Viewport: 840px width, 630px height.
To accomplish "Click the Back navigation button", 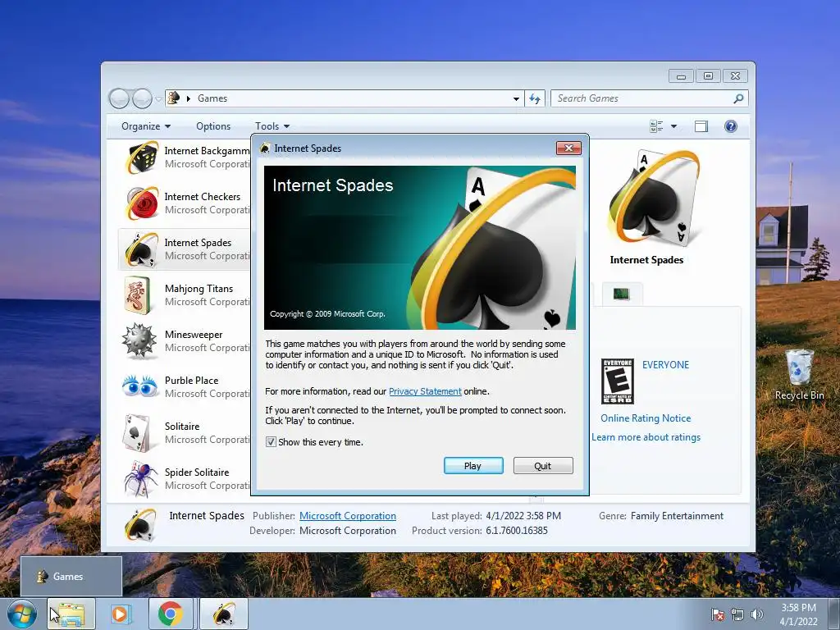I will [119, 98].
